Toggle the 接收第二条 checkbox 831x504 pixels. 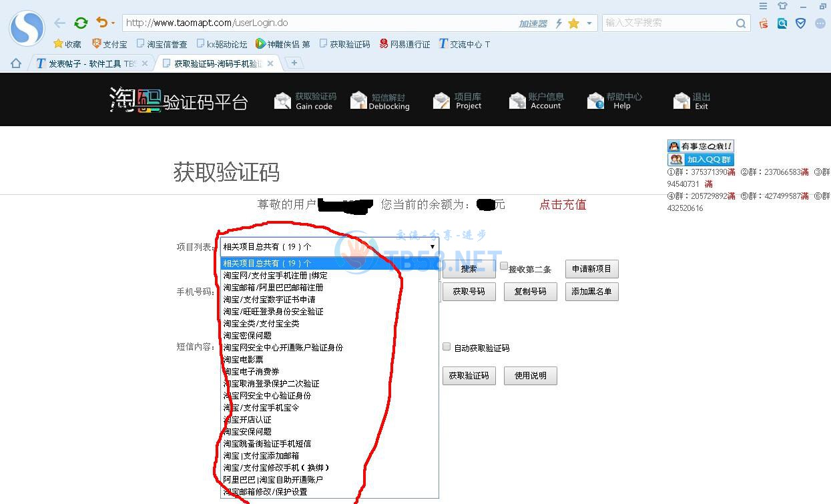click(504, 266)
